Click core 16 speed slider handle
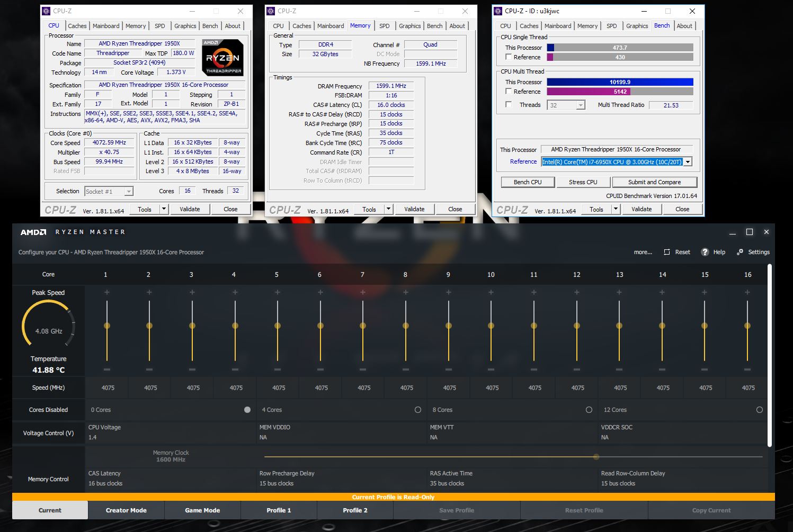The image size is (793, 532). (x=747, y=326)
